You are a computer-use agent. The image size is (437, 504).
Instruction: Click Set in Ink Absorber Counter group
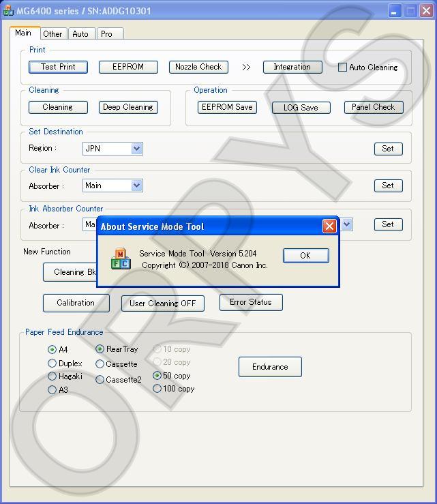(388, 224)
